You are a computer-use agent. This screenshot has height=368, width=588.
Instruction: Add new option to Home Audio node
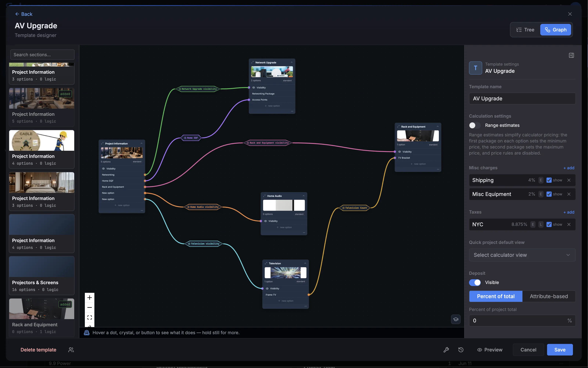click(x=284, y=227)
